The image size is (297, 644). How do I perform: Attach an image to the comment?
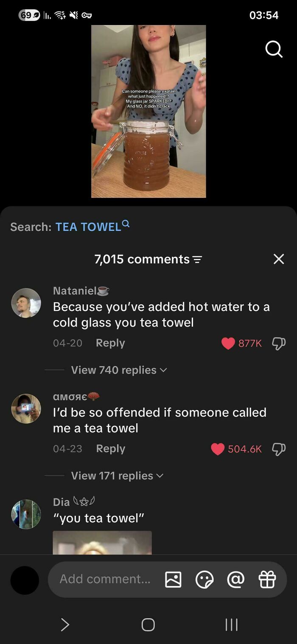pos(173,579)
